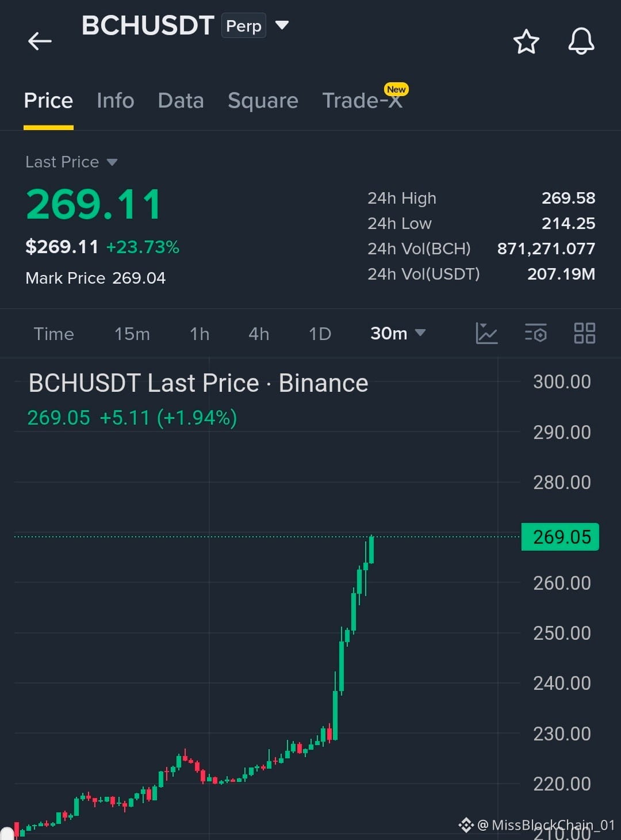621x840 pixels.
Task: Switch to the Info tab
Action: pyautogui.click(x=116, y=101)
